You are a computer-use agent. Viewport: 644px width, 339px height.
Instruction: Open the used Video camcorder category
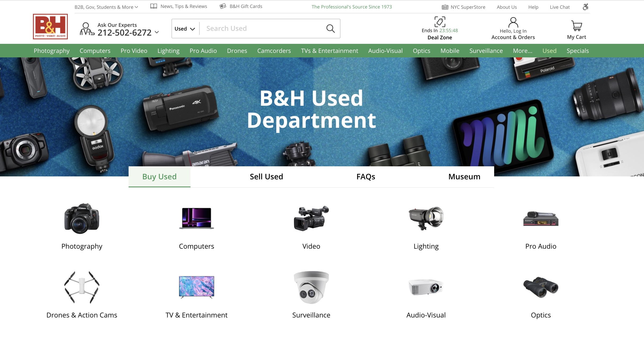tap(311, 218)
